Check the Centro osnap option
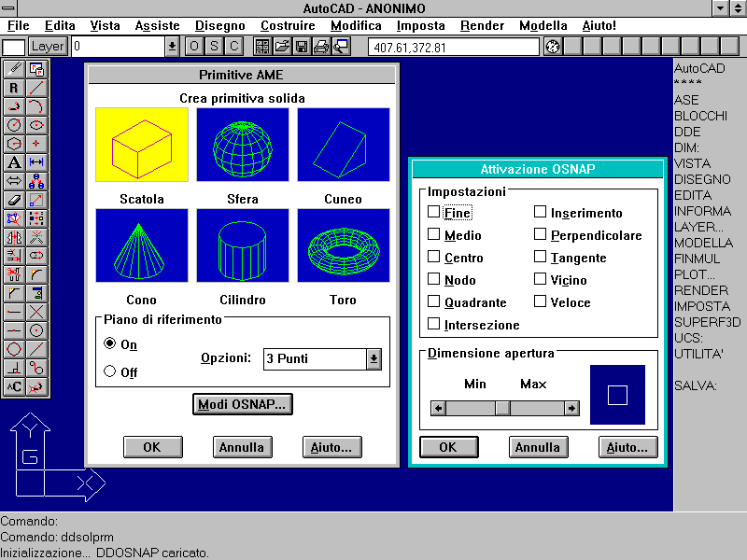The height and width of the screenshot is (560, 747). (x=433, y=256)
